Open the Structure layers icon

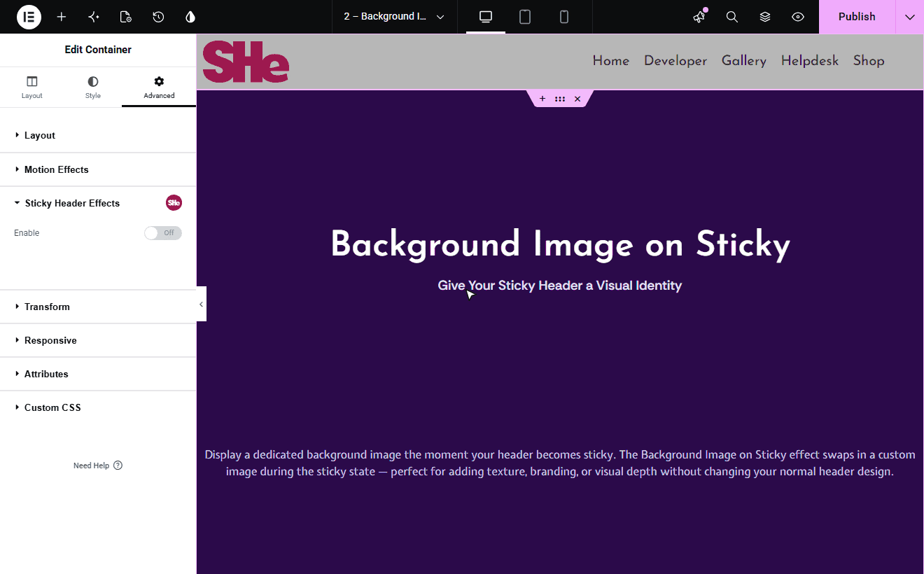[x=765, y=17]
